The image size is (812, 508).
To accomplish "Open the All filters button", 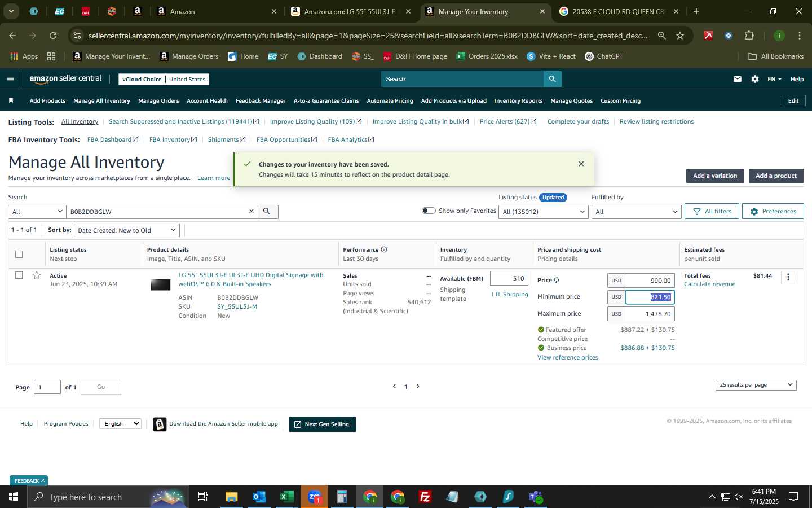I will (x=712, y=211).
